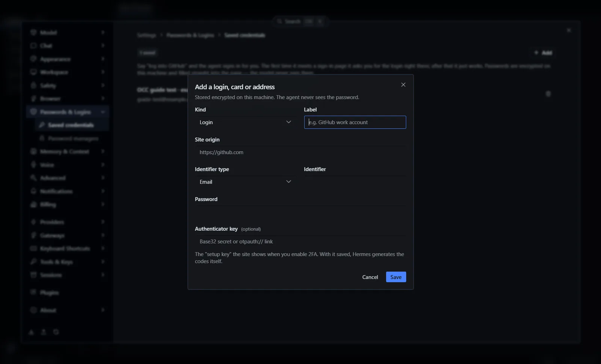Click the "(optional)" text next to Authenticator key
The width and height of the screenshot is (601, 364).
tap(251, 229)
